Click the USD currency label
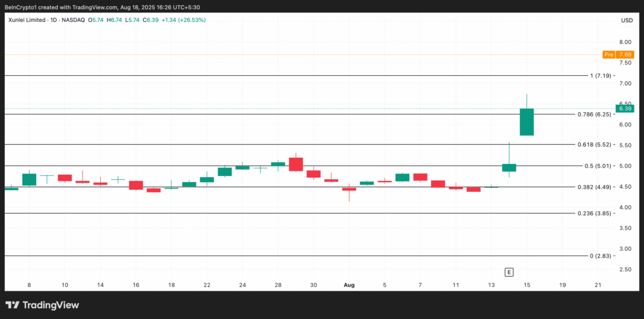This screenshot has width=644, height=319. click(x=627, y=20)
